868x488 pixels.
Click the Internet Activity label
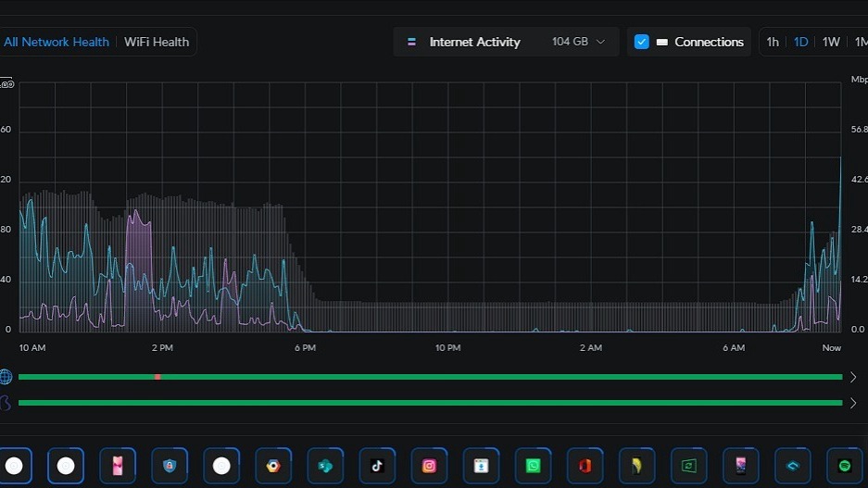(475, 42)
